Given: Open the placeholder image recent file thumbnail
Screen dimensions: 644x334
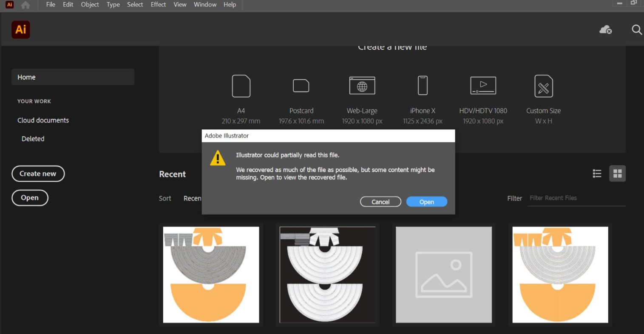Looking at the screenshot, I should click(444, 274).
